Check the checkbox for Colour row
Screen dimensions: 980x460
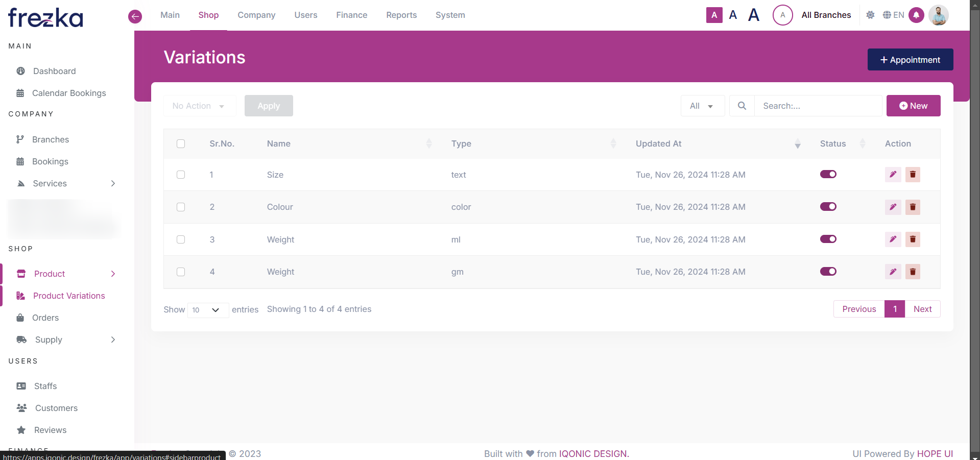pyautogui.click(x=181, y=207)
